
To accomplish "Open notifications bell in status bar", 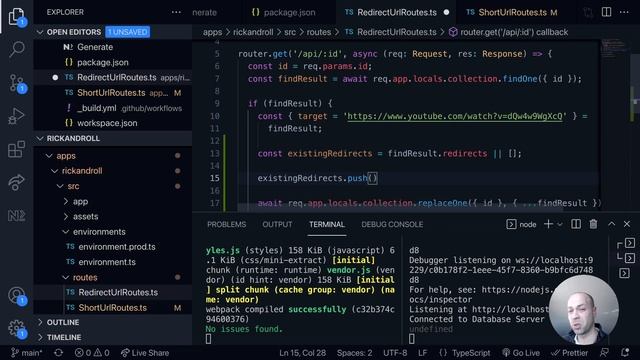I will pos(625,353).
